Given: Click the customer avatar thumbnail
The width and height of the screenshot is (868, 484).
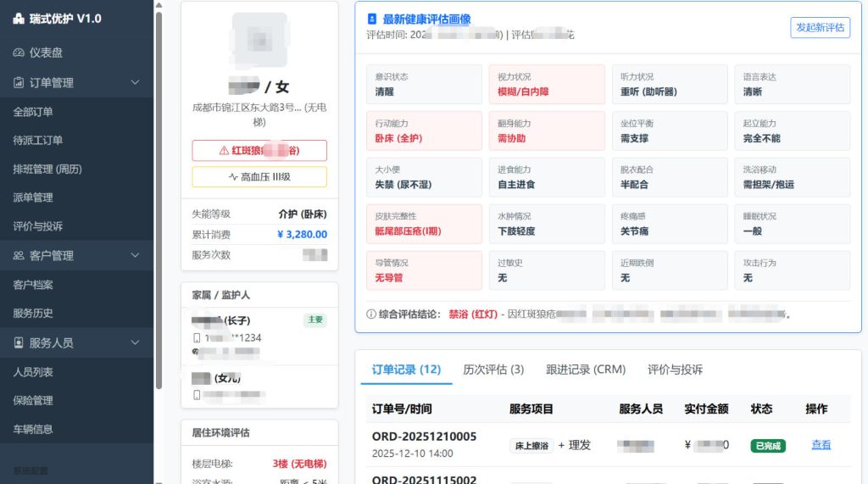Looking at the screenshot, I should click(x=259, y=40).
